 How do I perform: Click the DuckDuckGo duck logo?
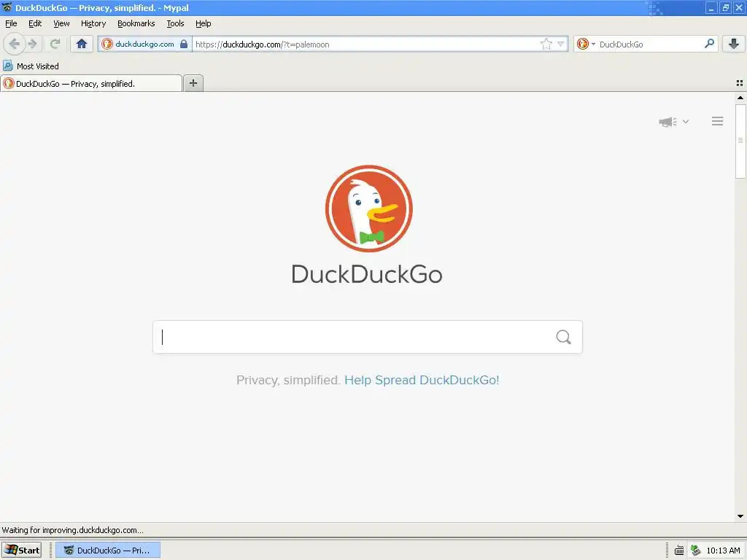[x=368, y=209]
